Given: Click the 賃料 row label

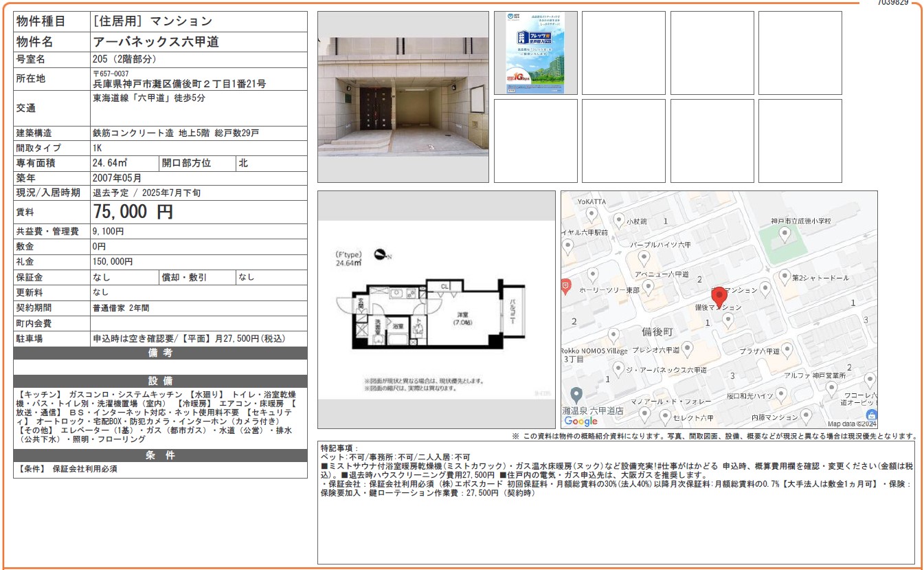Looking at the screenshot, I should click(x=25, y=212).
